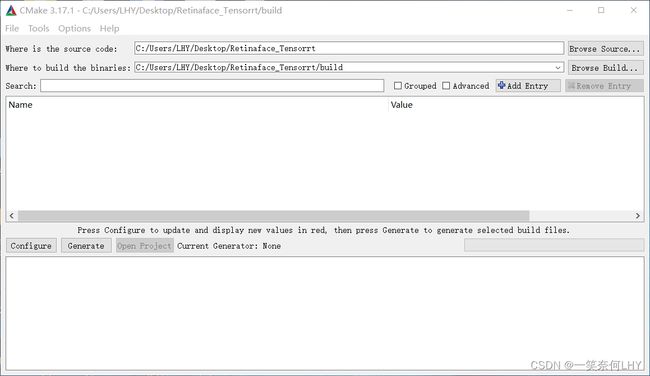Click the horizontal scrollbar thumb
Screen dimensions: 650x376
(x=274, y=216)
